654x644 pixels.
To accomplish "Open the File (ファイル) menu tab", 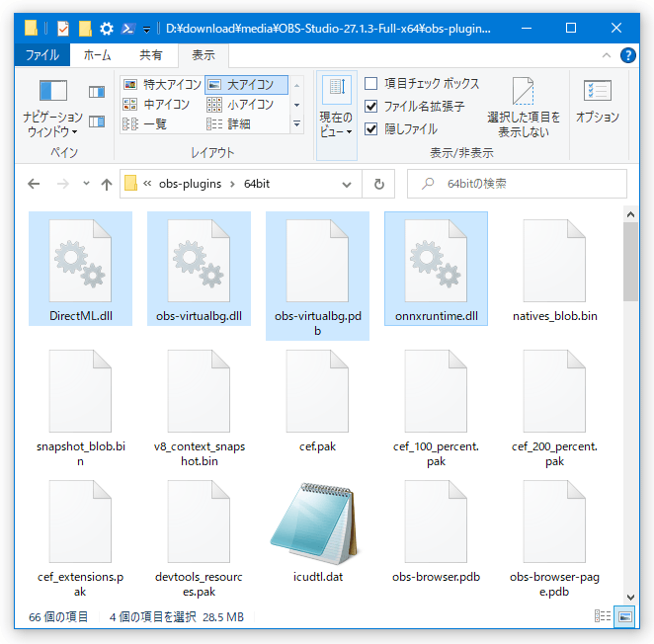I will (x=42, y=55).
